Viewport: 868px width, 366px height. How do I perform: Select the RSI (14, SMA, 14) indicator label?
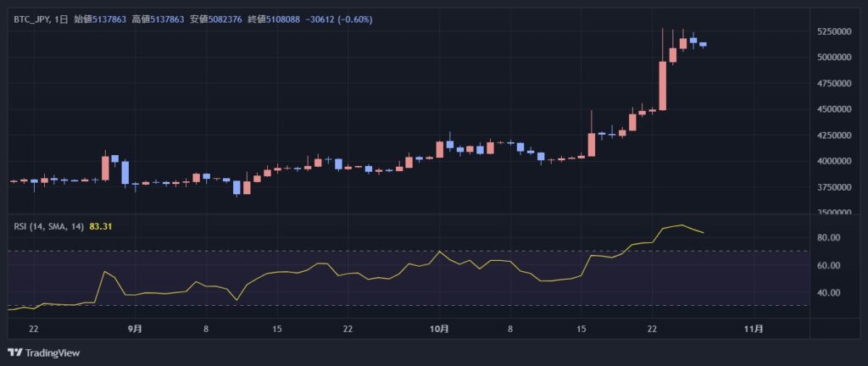pos(48,226)
